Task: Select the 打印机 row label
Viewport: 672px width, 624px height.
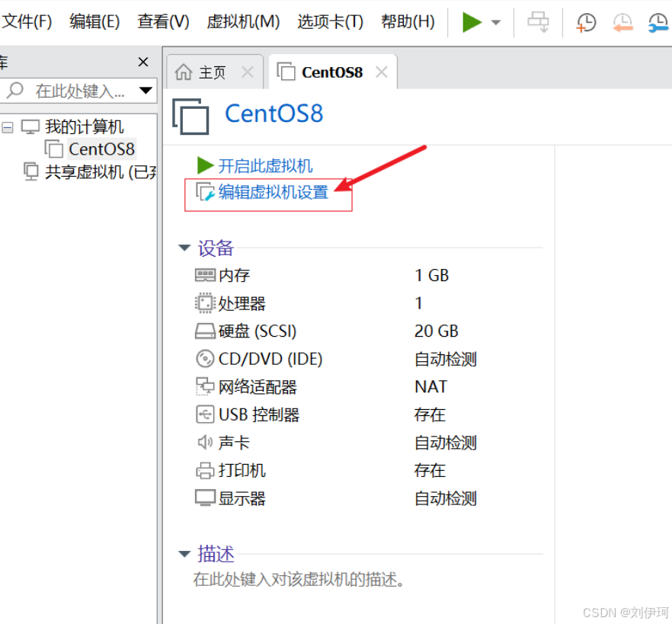Action: tap(242, 471)
